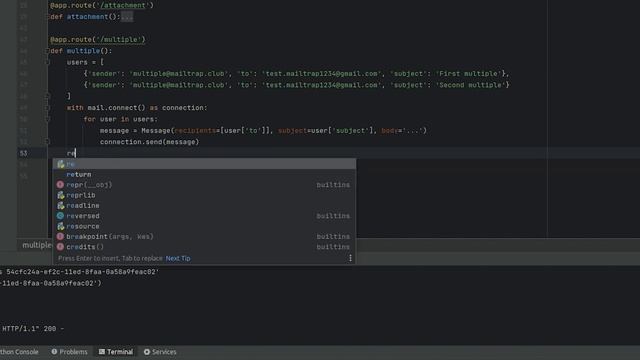Click the function icon beside 'credits()'

point(60,247)
